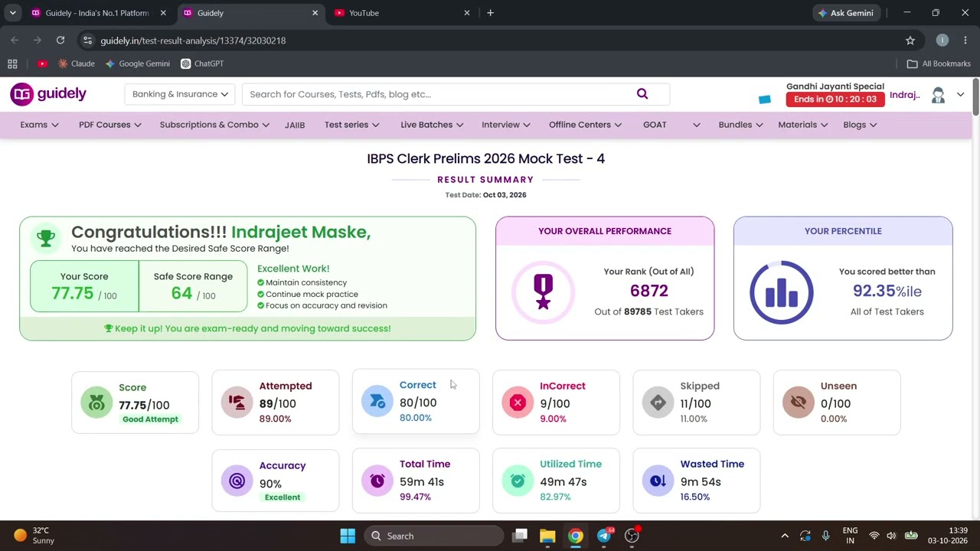Click the trophy icon in congratulations card

coord(46,238)
